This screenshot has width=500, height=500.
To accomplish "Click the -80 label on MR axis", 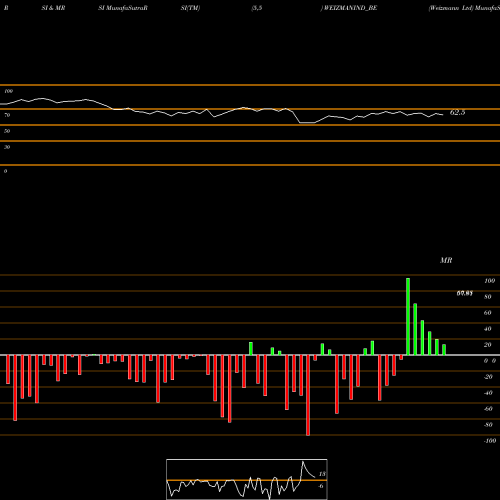I will click(488, 425).
